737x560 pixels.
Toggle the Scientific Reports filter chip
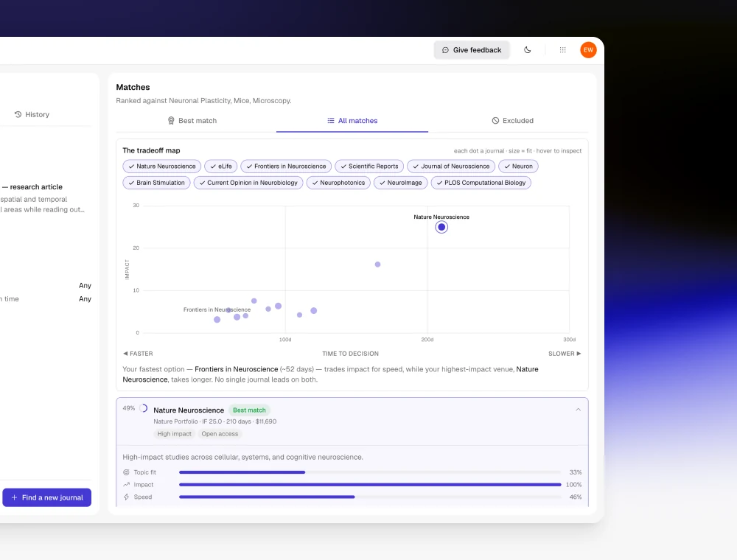pyautogui.click(x=369, y=167)
